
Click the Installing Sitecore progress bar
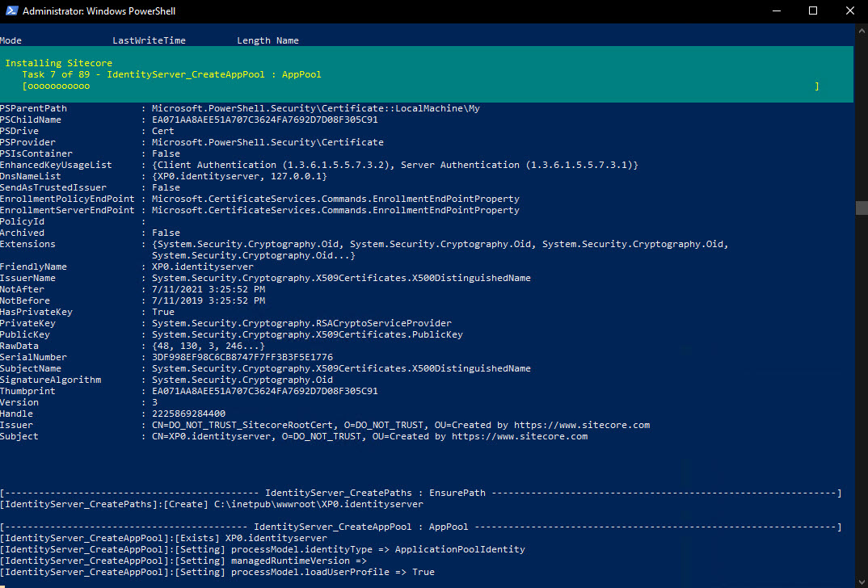420,86
